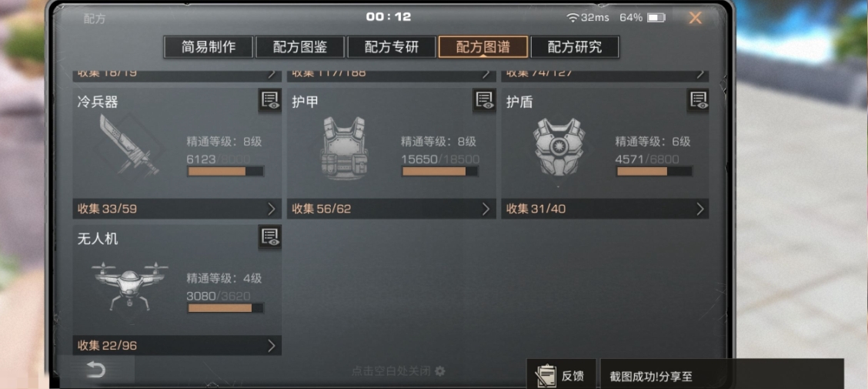Open the 冷兵器 detail list icon
The image size is (868, 389).
point(270,100)
